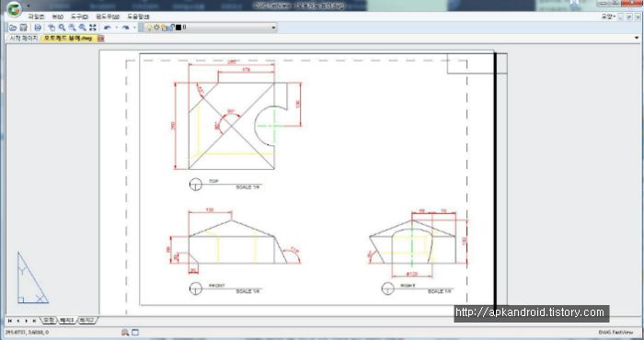This screenshot has height=340, width=644.
Task: Switch to the Model tab at bottom
Action: coord(49,321)
